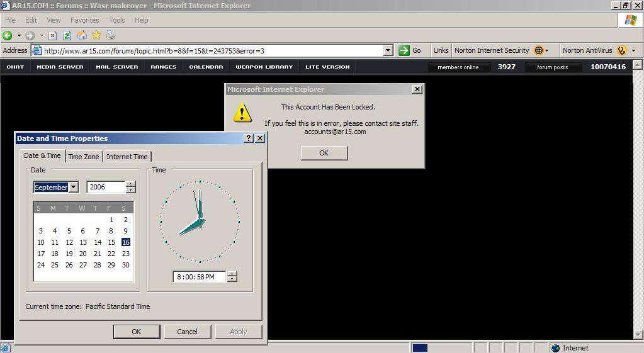
Task: Click the Go button label
Action: (417, 50)
